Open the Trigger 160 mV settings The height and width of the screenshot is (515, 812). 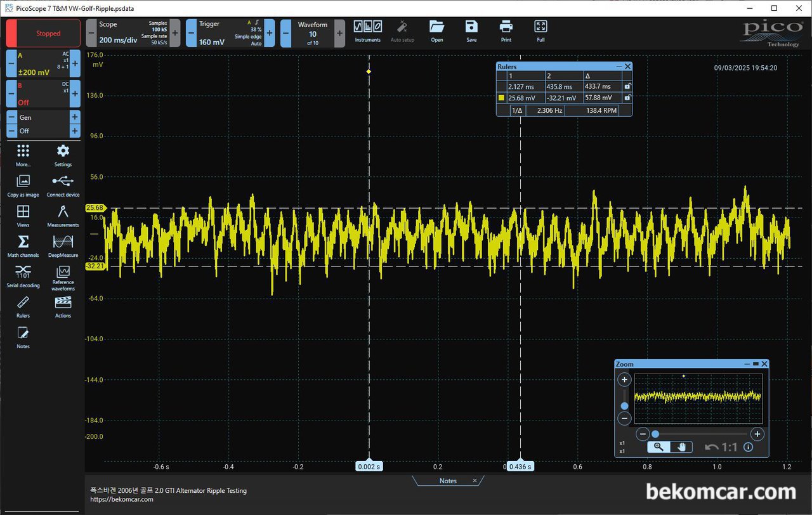point(230,33)
